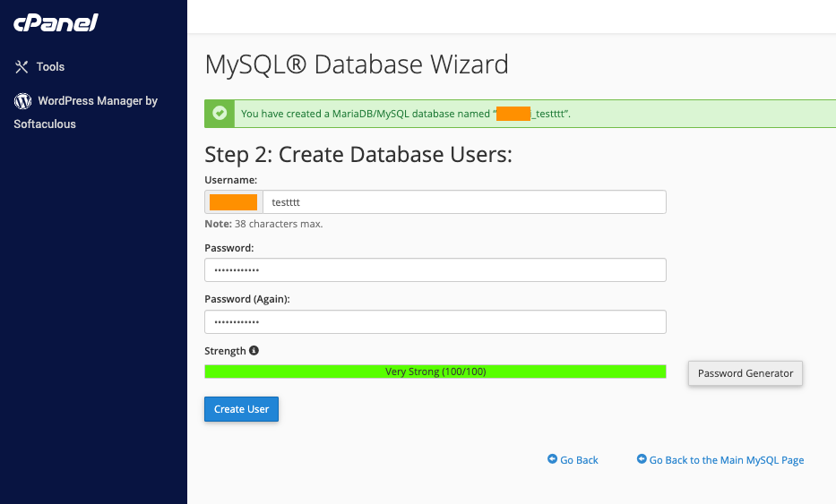Click the green success checkmark icon
Viewport: 836px width, 504px height.
220,114
